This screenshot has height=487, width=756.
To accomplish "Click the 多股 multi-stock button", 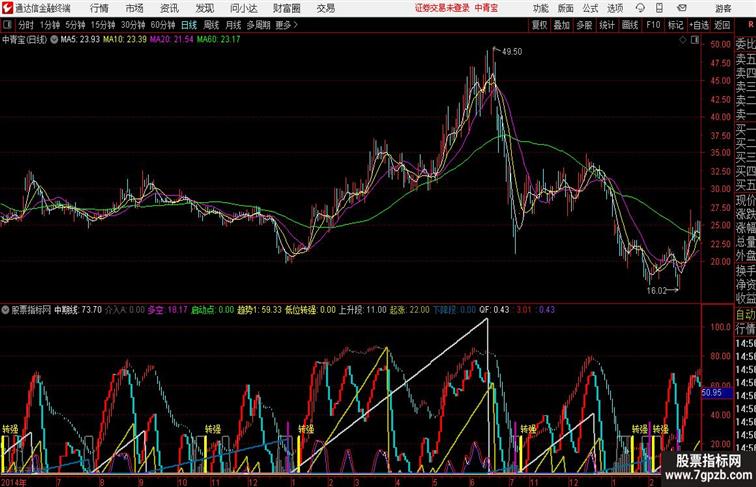I will (584, 25).
